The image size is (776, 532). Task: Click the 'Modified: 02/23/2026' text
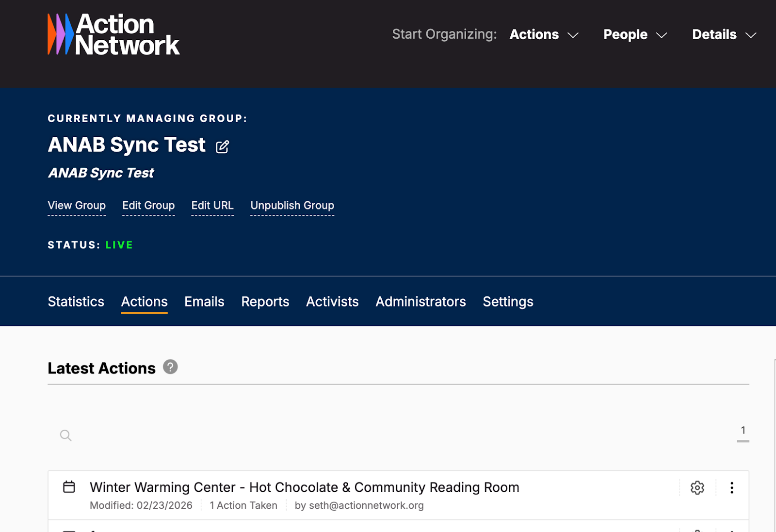pyautogui.click(x=141, y=505)
